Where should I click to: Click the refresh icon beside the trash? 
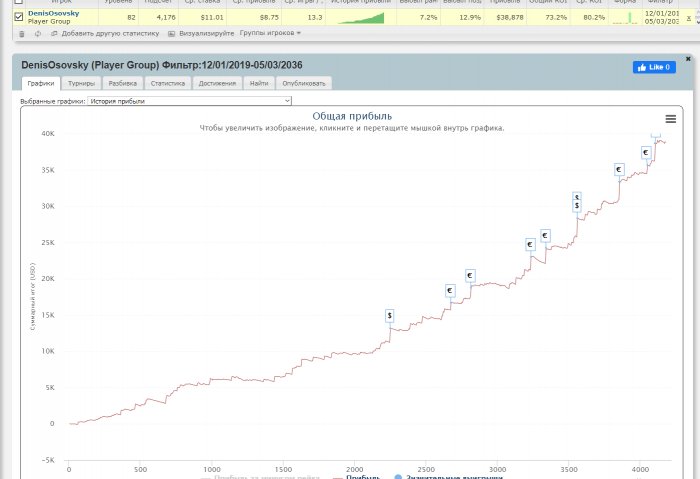click(36, 33)
